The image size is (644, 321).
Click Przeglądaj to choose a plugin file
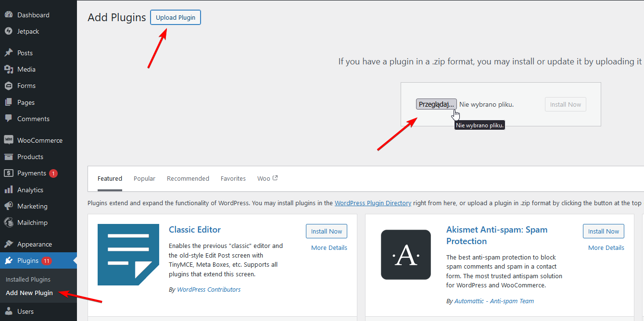coord(436,104)
